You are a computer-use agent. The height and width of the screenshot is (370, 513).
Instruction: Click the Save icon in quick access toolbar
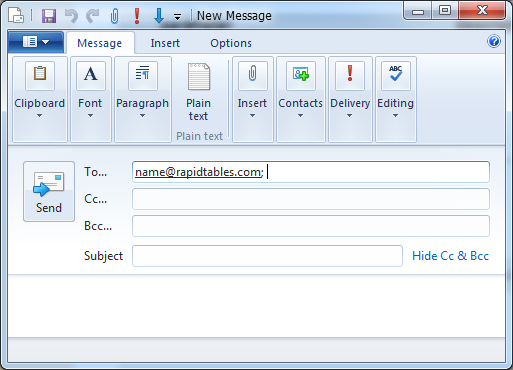click(x=49, y=16)
